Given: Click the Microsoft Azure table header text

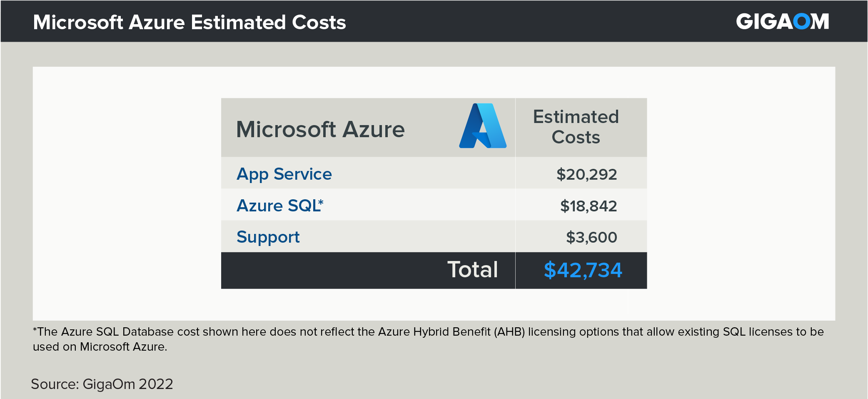Looking at the screenshot, I should pyautogui.click(x=320, y=129).
